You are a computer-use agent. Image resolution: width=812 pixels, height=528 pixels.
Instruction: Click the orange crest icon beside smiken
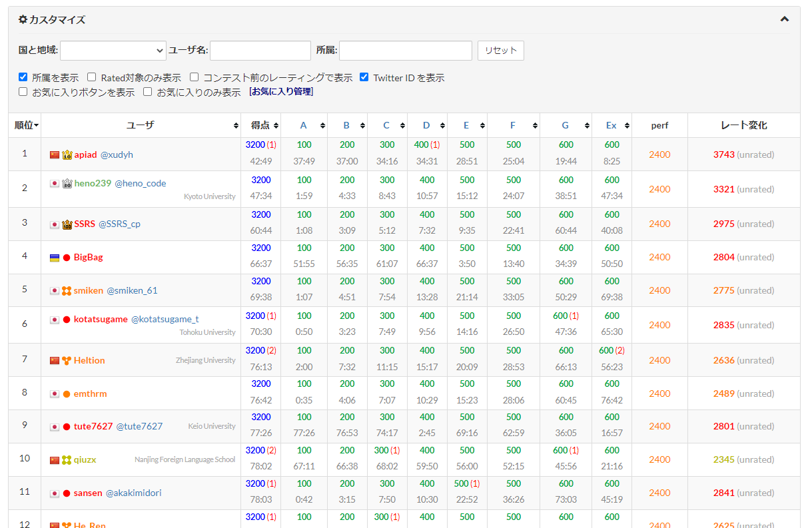pos(67,291)
